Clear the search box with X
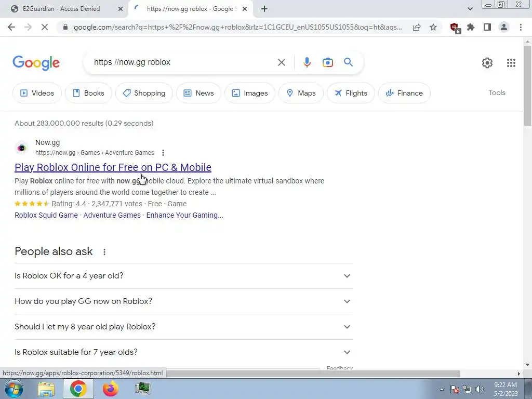 coord(281,62)
